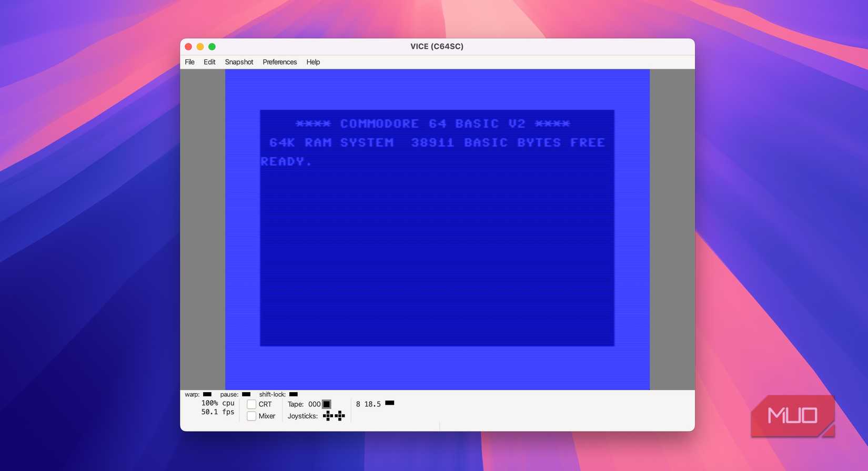Click the warp mode LED indicator
868x471 pixels.
(207, 394)
